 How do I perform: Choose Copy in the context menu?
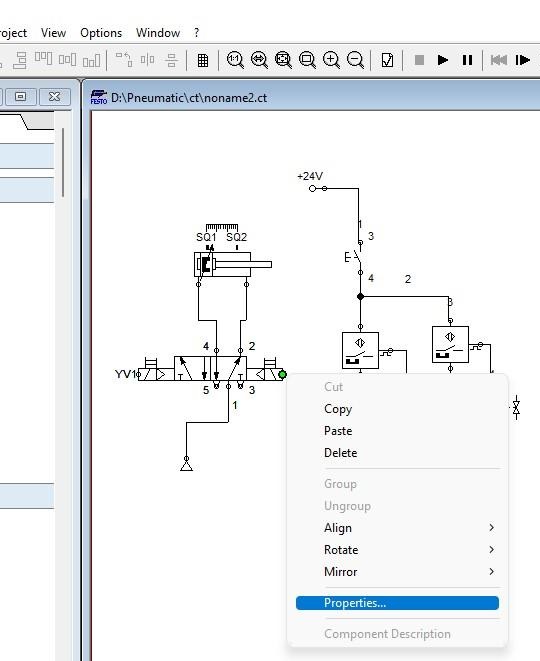(338, 409)
